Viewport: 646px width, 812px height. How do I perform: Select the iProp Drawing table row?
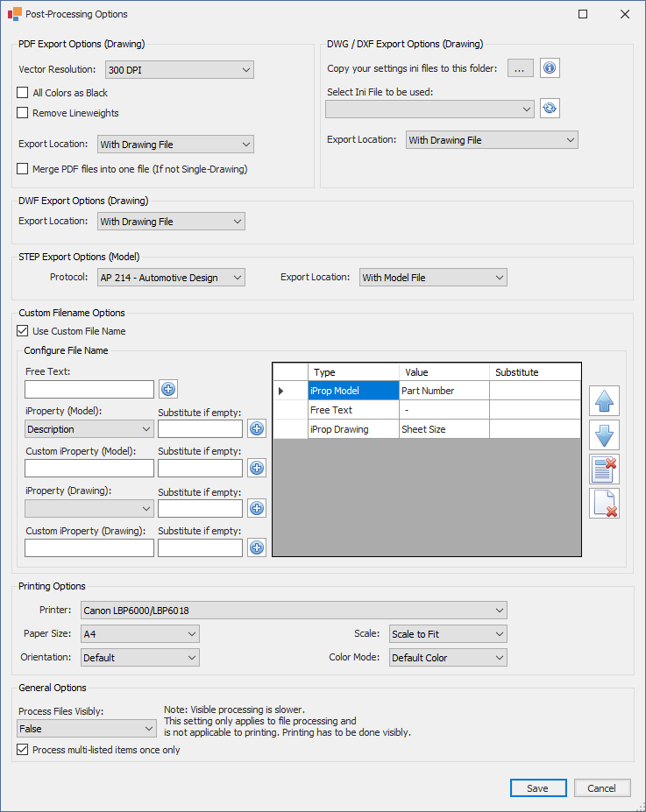pos(351,429)
